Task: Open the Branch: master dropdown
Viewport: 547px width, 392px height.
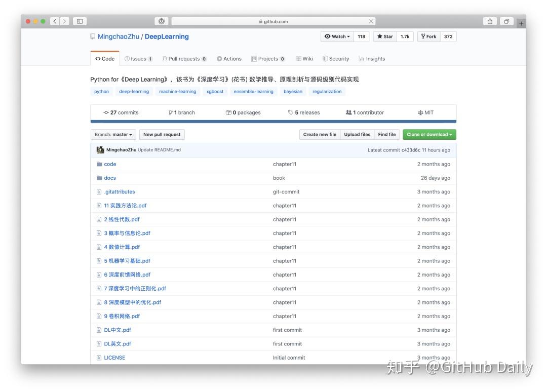Action: [x=113, y=135]
